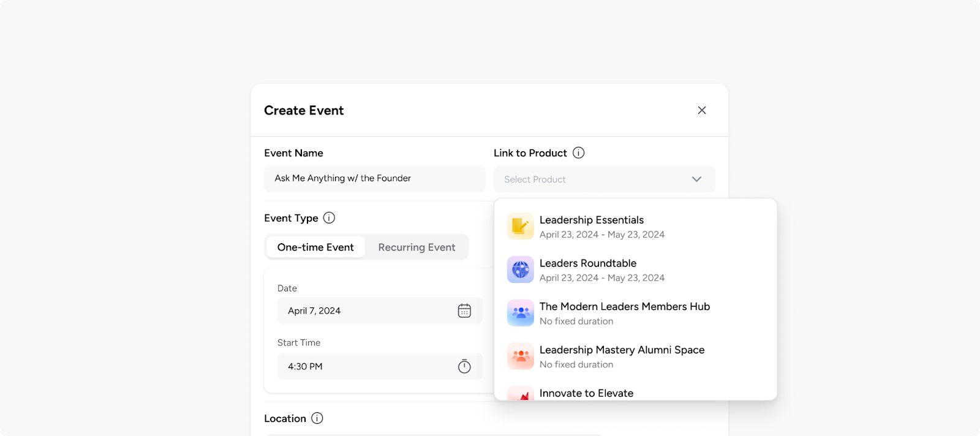Click the Modern Leaders Members Hub icon
The height and width of the screenshot is (436, 980).
[521, 313]
